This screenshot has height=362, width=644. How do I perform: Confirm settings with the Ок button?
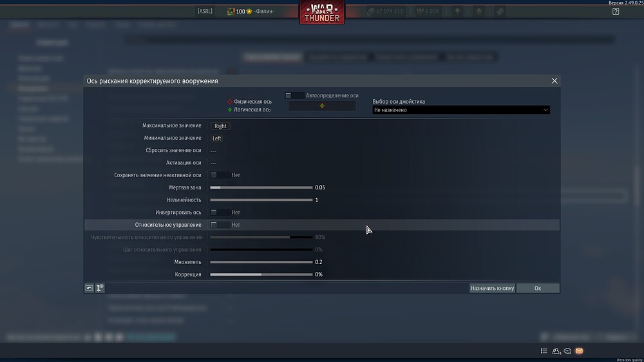[538, 288]
